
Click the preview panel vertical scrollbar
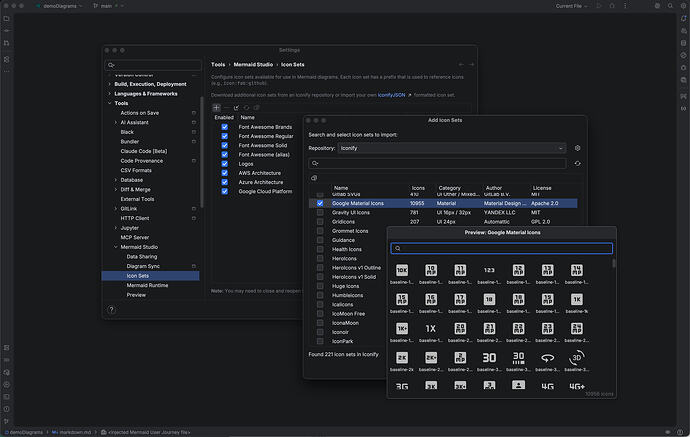(x=614, y=263)
